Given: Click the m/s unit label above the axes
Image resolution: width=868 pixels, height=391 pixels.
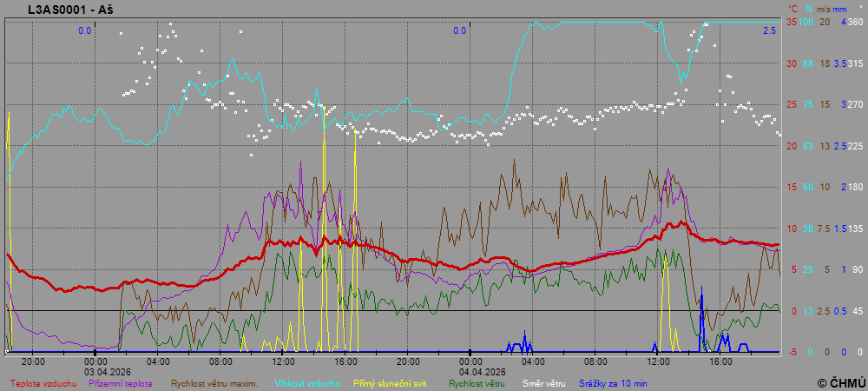Looking at the screenshot, I should 823,9.
